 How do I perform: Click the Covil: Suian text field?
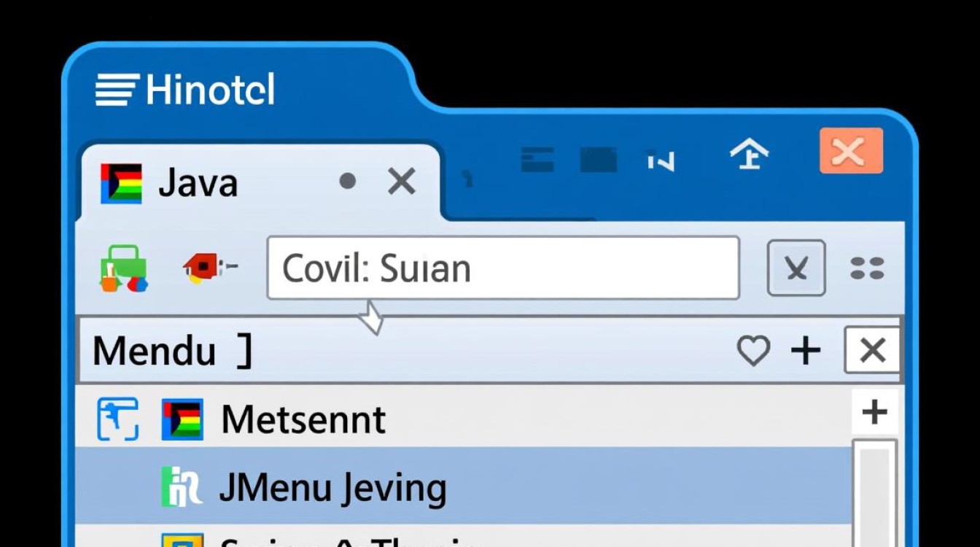[x=503, y=268]
